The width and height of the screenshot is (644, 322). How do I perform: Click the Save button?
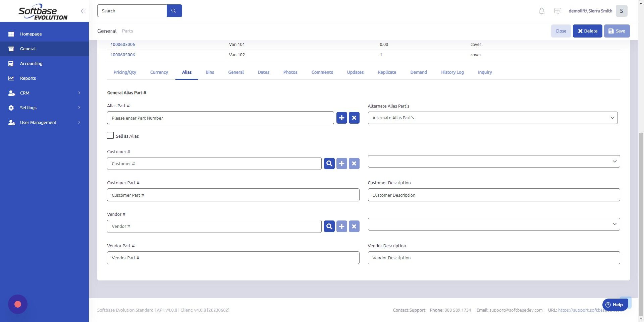[x=617, y=31]
